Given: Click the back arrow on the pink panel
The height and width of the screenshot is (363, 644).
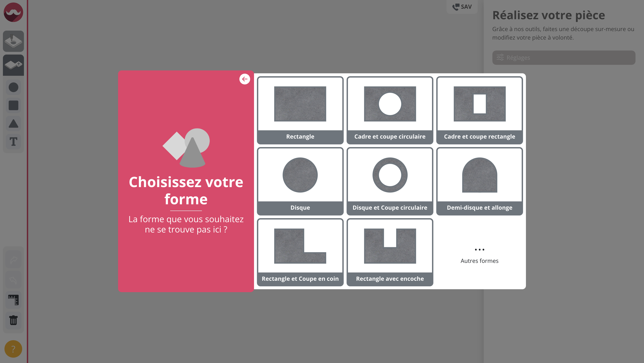Looking at the screenshot, I should pyautogui.click(x=244, y=79).
